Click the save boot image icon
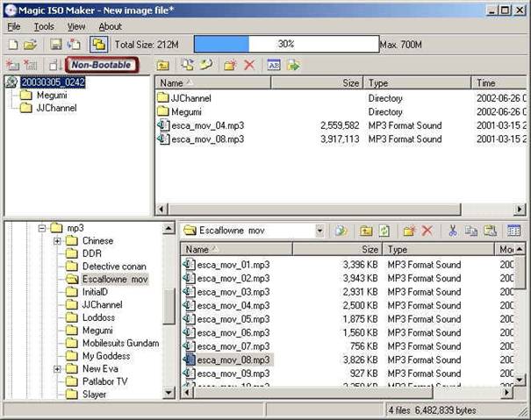Viewport: 531px width, 420px height. [55, 65]
